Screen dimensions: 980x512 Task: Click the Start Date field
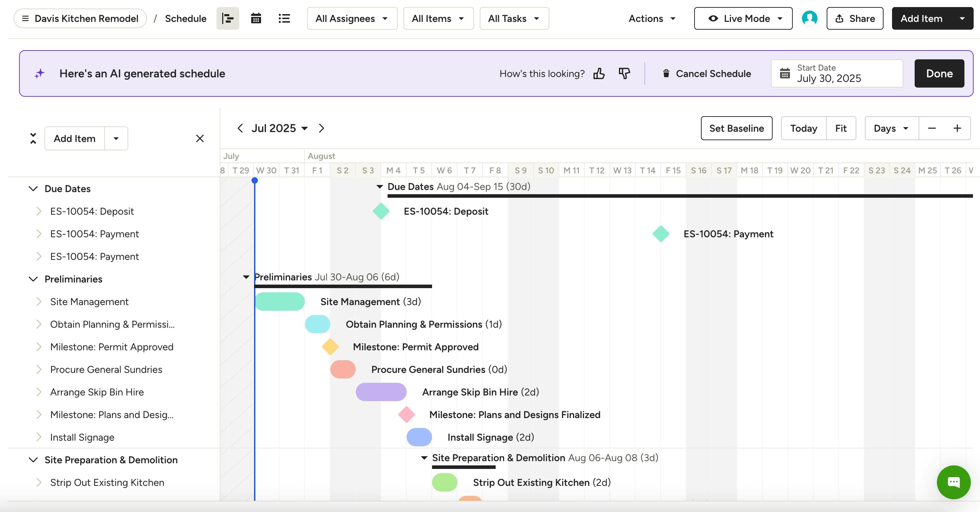836,73
